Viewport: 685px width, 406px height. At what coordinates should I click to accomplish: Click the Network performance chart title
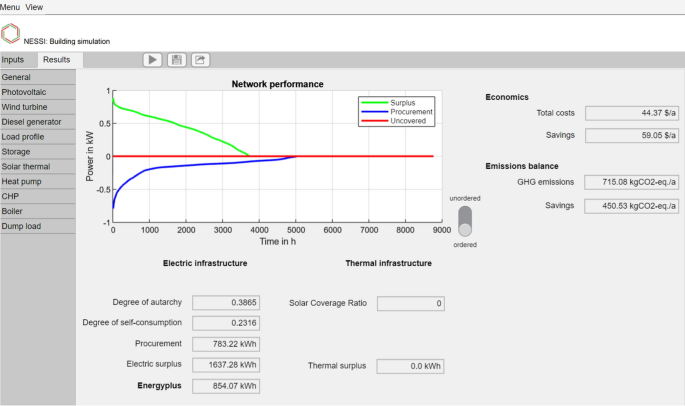pos(277,84)
